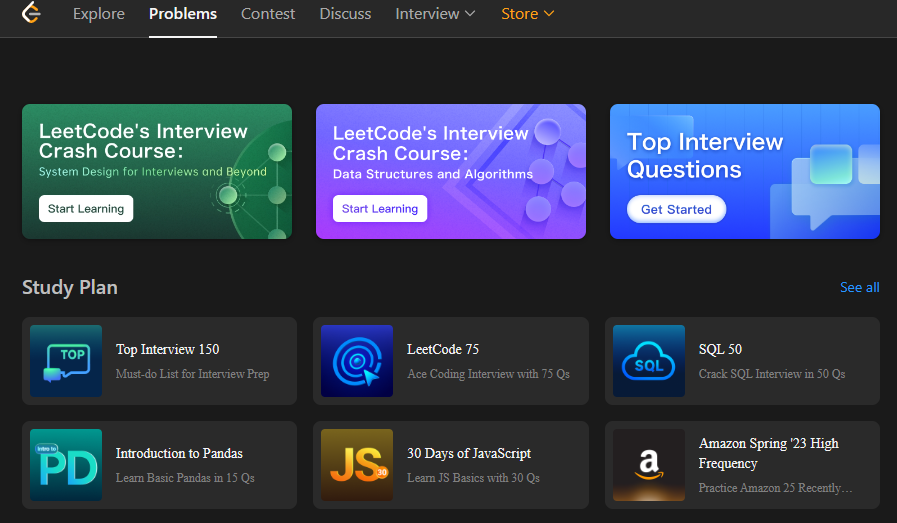Open Amazon Spring '23 High Frequency title
The width and height of the screenshot is (897, 523).
tap(768, 453)
